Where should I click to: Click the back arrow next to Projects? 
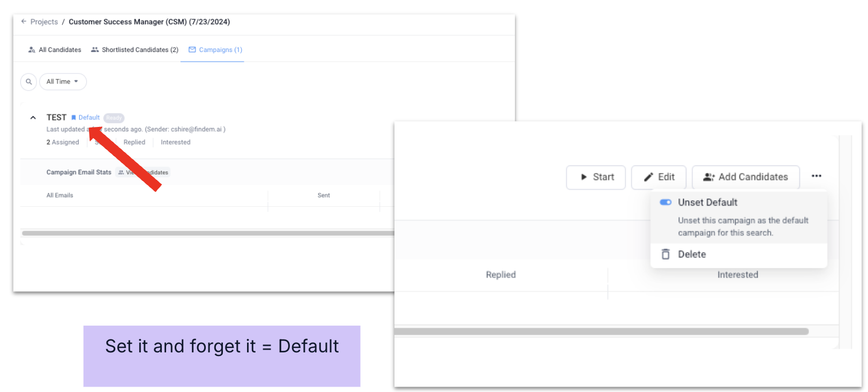click(x=24, y=21)
